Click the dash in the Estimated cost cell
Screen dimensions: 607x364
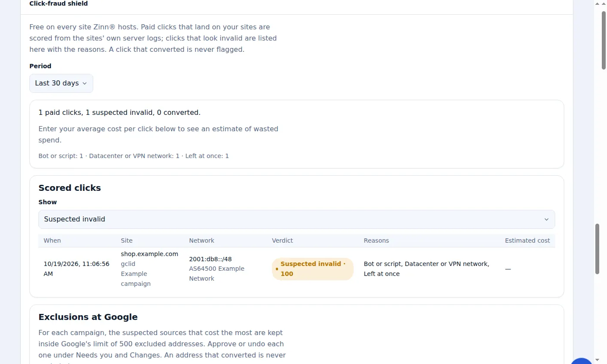(x=508, y=269)
